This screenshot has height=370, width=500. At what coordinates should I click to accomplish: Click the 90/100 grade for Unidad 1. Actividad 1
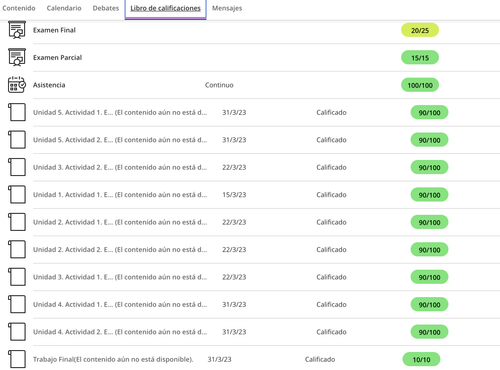pyautogui.click(x=429, y=195)
